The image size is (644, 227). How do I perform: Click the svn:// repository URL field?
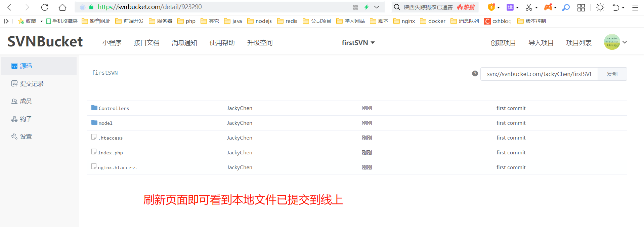click(539, 74)
